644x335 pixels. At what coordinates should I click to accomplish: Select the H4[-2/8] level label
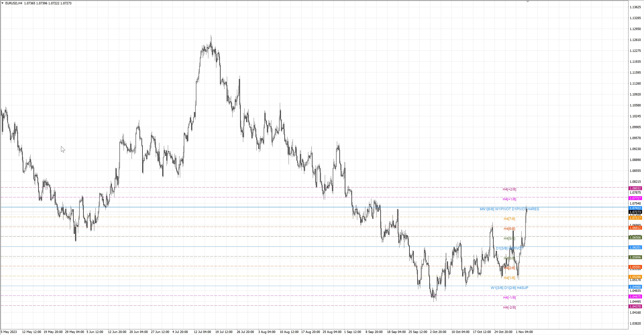(x=509, y=307)
